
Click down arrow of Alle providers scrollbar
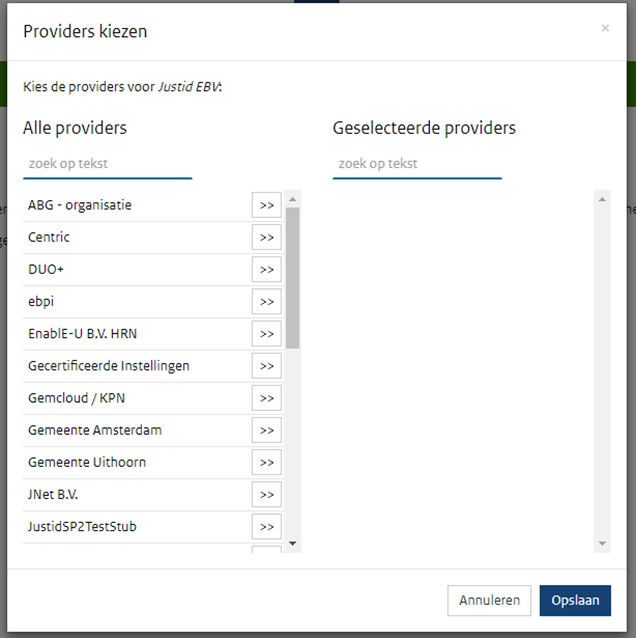coord(293,544)
